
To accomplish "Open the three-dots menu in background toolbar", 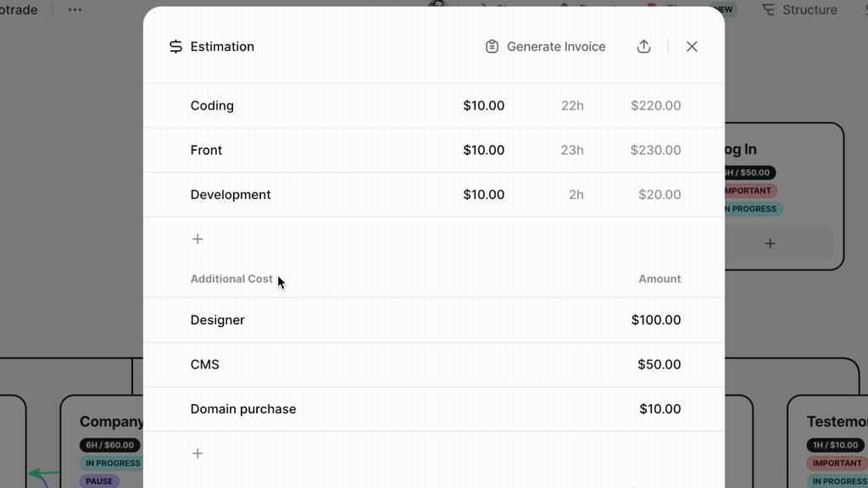I will pos(75,9).
